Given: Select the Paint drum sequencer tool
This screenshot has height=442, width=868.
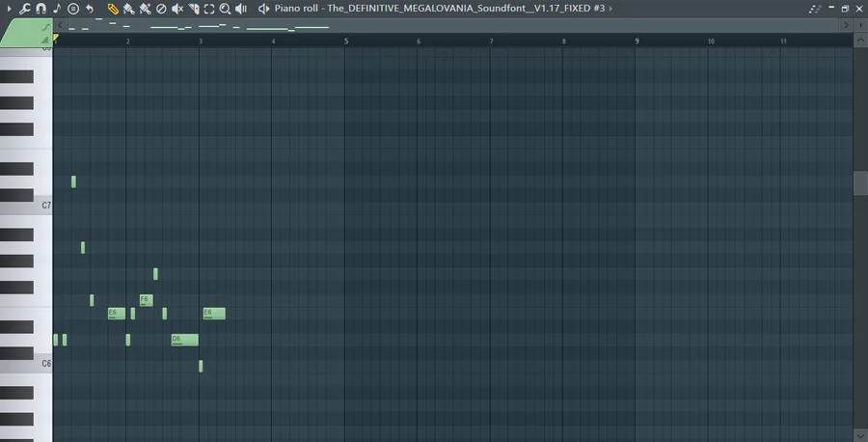Looking at the screenshot, I should [x=145, y=9].
